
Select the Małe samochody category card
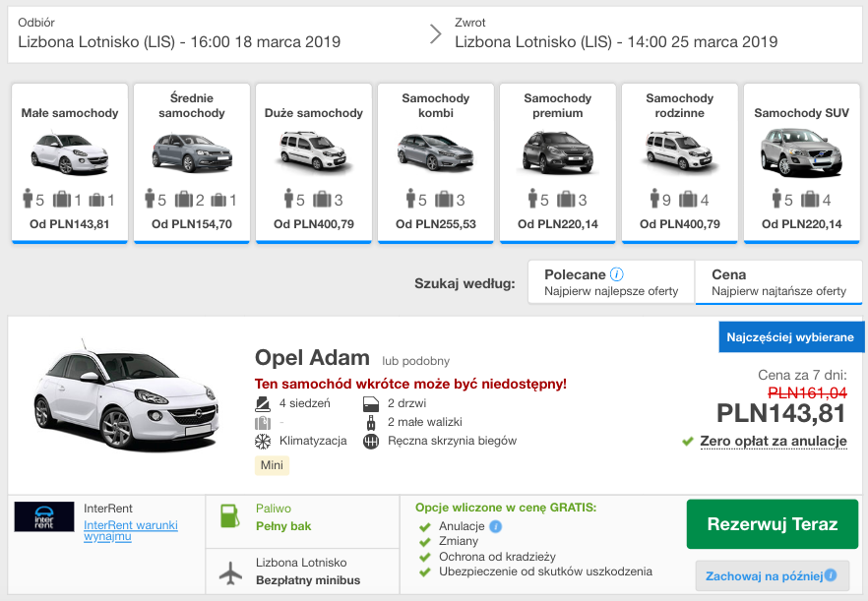pyautogui.click(x=70, y=163)
